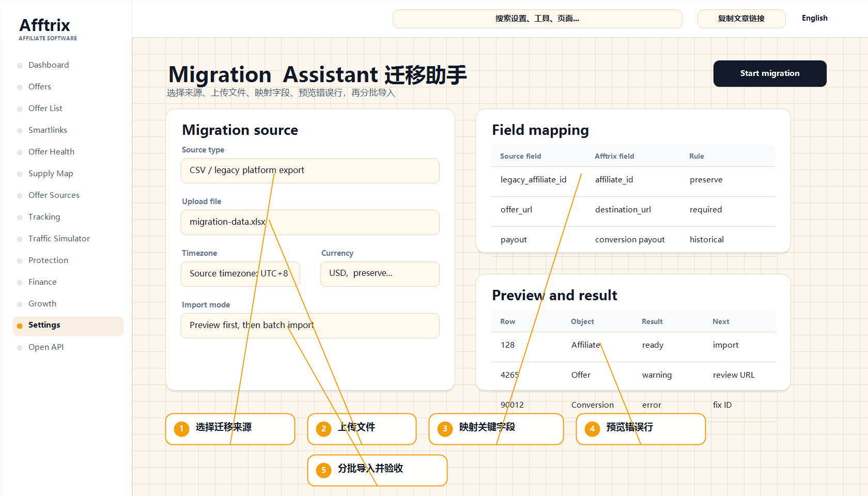This screenshot has height=496, width=868.
Task: Click the 'payout' source field cell
Action: point(514,240)
